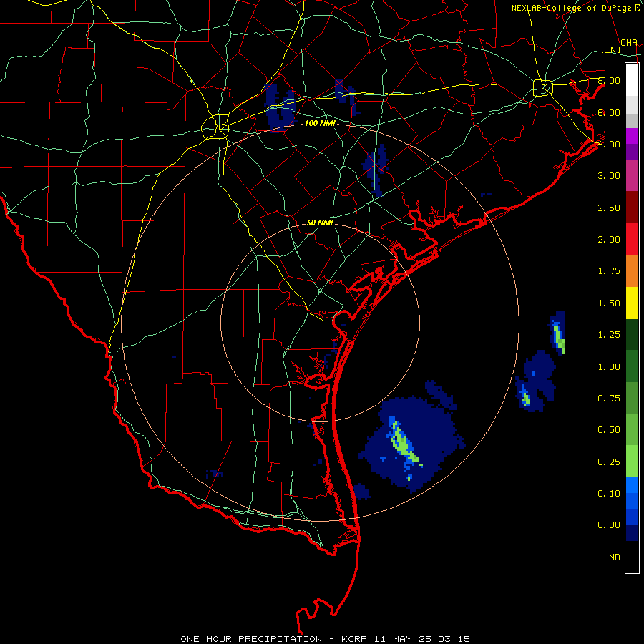The width and height of the screenshot is (644, 644).
Task: Click the OHA product label
Action: pyautogui.click(x=629, y=42)
